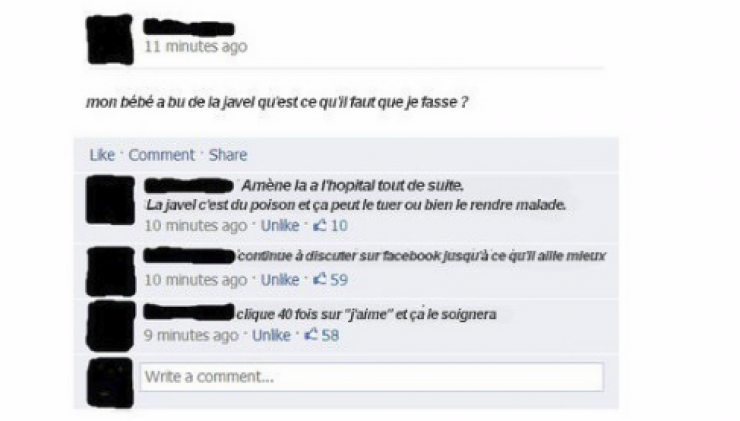This screenshot has height=421, width=740.
Task: Open the post author's blacked-out profile picture
Action: click(x=110, y=40)
